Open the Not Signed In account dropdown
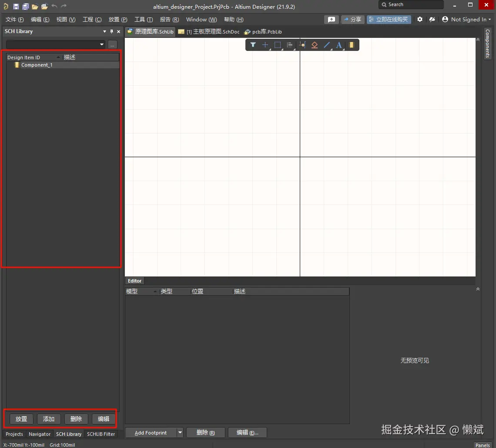Screen dimensions: 496x448 466,19
